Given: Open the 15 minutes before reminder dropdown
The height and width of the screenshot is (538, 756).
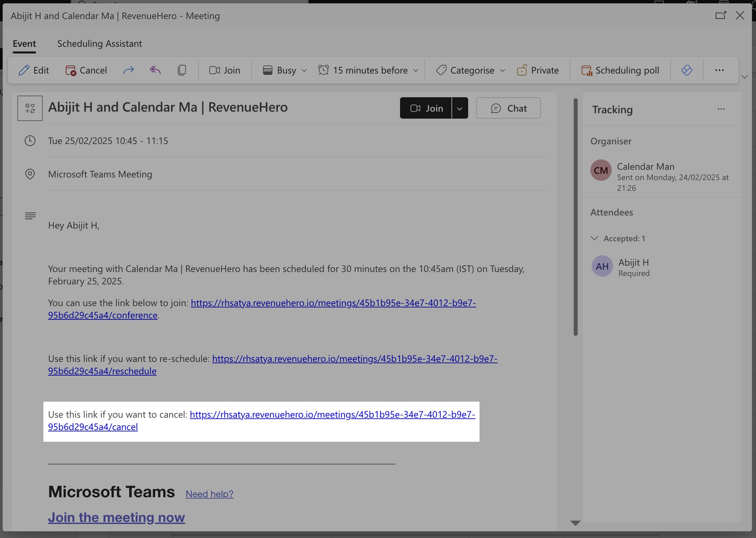Looking at the screenshot, I should click(x=368, y=70).
